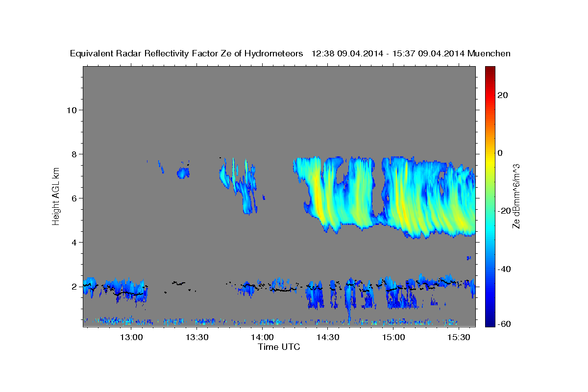Click the colorbar tick label 20
The image size is (588, 392).
point(502,95)
